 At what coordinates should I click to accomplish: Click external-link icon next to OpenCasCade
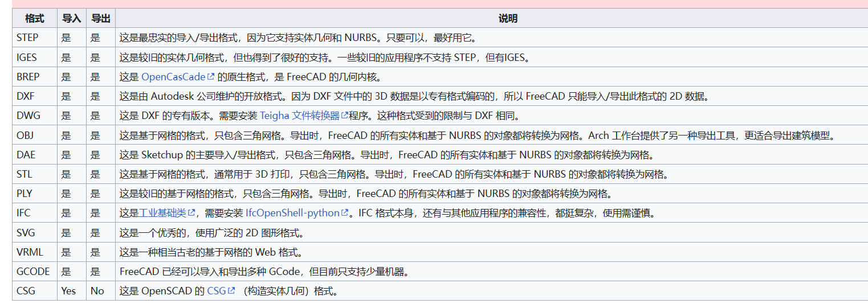coord(211,77)
